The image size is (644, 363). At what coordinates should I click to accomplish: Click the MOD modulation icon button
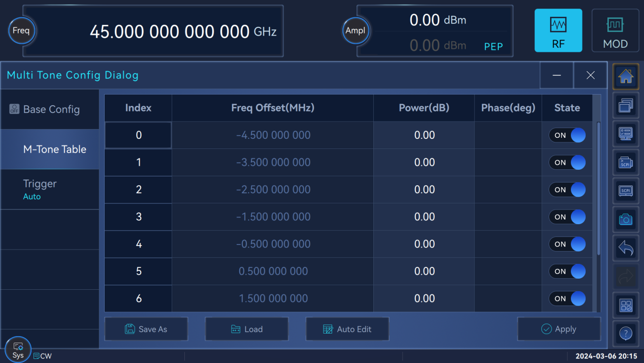coord(615,31)
